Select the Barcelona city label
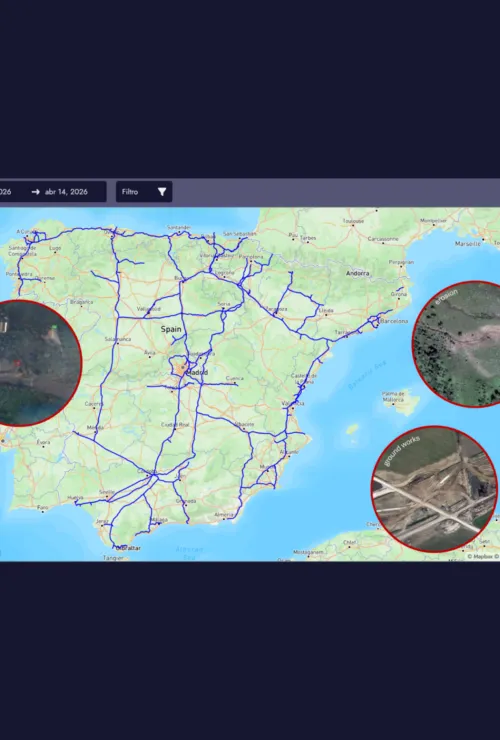Viewport: 500px width, 740px height. [x=394, y=321]
